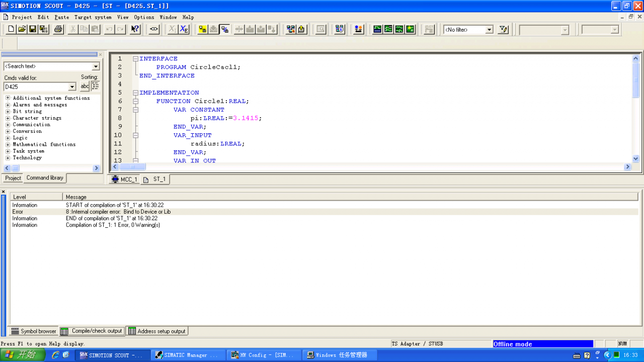644x362 pixels.
Task: Open the Address setup output tab
Action: tap(157, 331)
